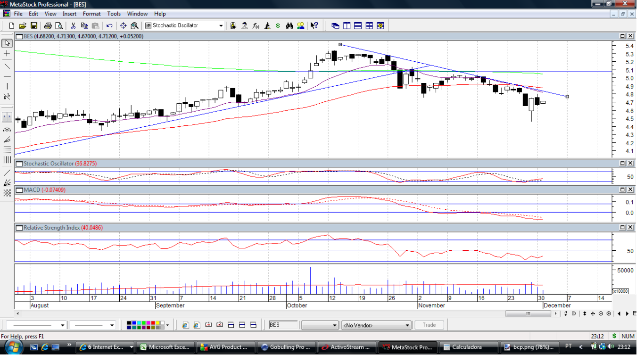Open the Insert menu

click(x=69, y=14)
